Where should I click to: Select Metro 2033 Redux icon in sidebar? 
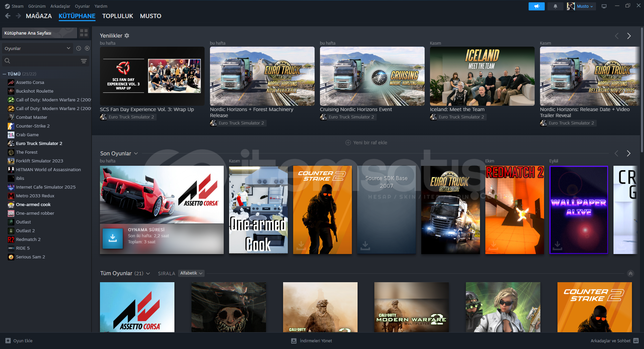11,196
